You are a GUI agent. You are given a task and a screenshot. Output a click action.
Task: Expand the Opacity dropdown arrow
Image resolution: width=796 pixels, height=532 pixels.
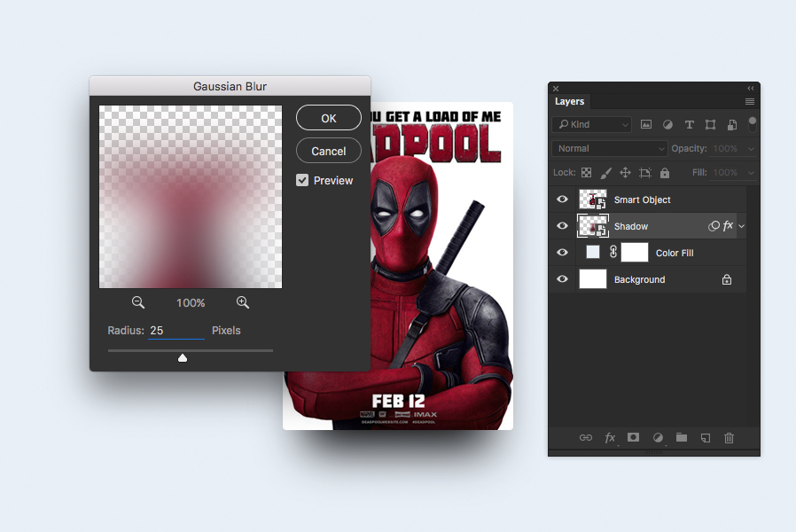[751, 148]
